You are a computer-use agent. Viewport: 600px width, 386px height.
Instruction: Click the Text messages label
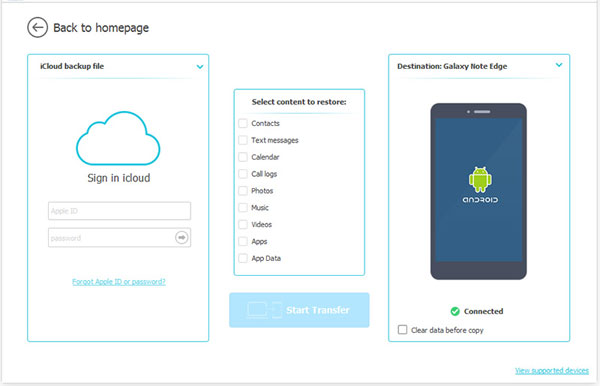275,140
